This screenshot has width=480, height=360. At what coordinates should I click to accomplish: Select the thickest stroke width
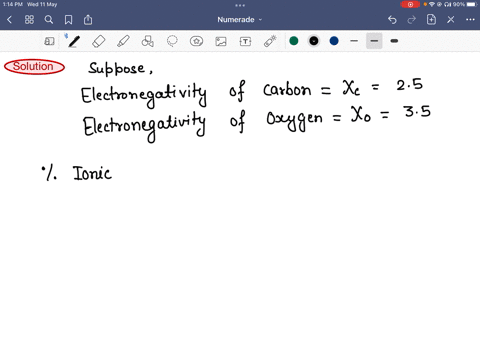[394, 41]
